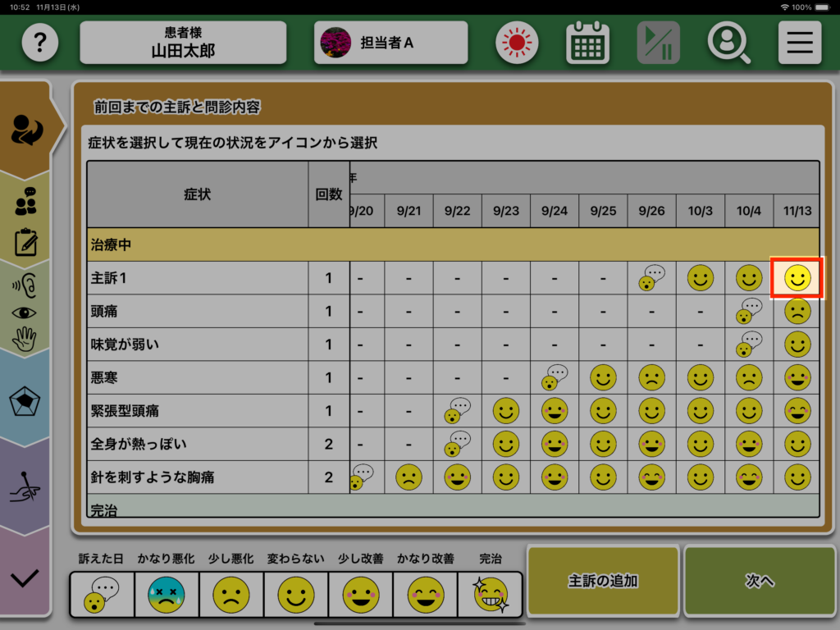Select the 頭痛 status face for 11/13

pyautogui.click(x=797, y=312)
